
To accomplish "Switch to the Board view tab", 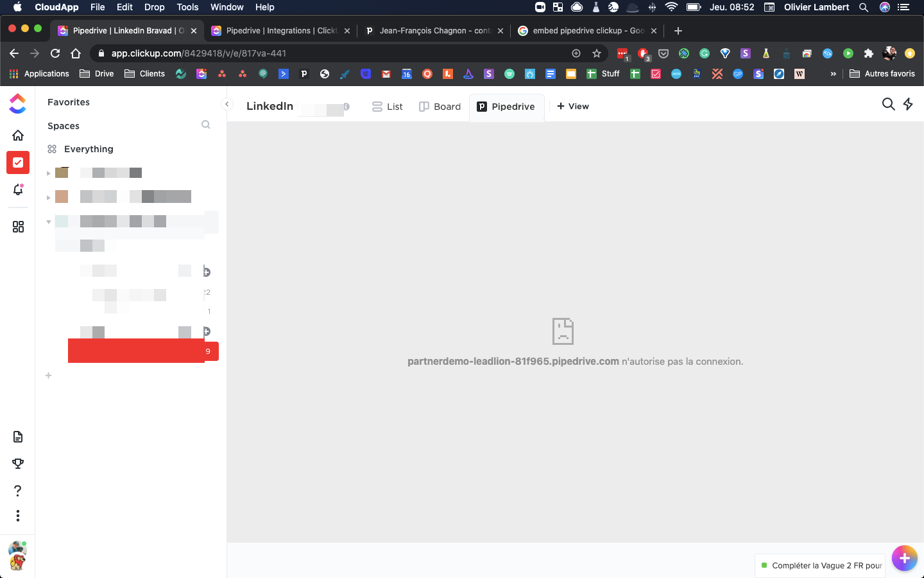I will (x=440, y=107).
